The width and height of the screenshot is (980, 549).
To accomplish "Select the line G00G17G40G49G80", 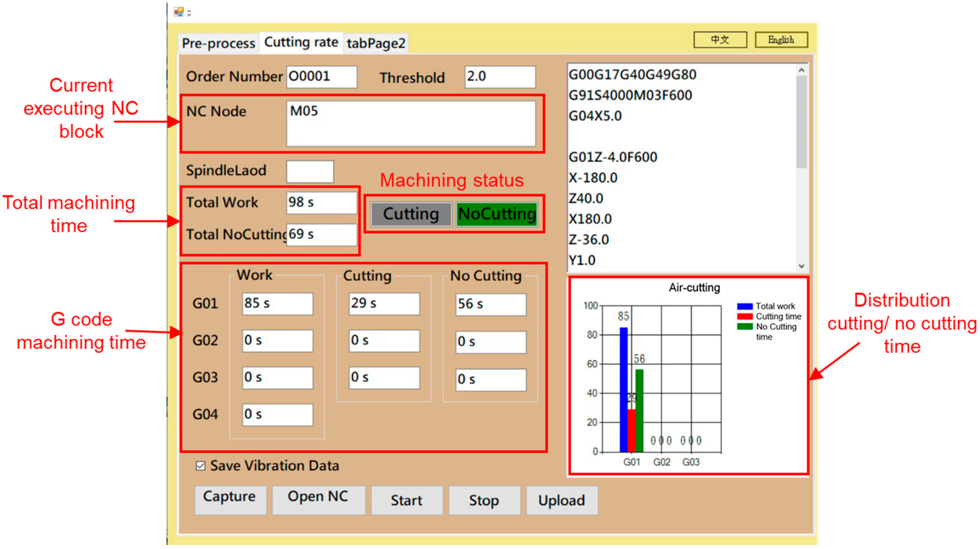I will (x=632, y=74).
